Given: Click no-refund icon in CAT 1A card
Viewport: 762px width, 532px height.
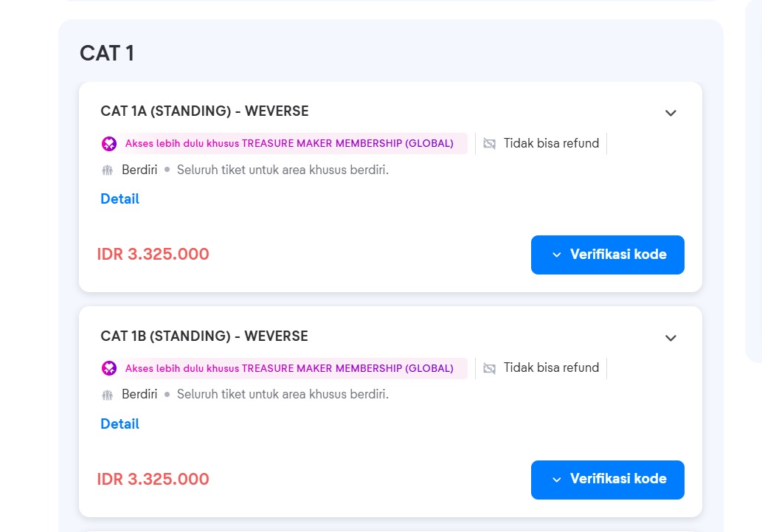Looking at the screenshot, I should coord(489,143).
